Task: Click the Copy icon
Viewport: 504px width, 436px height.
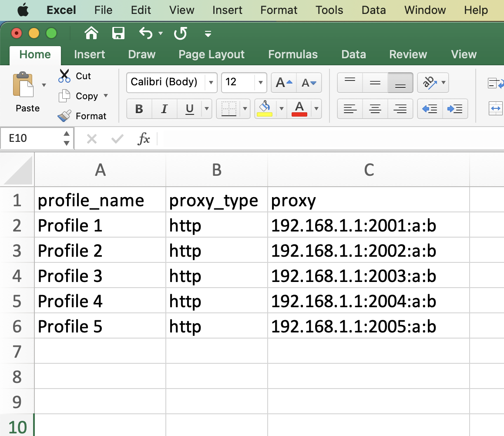Action: tap(64, 96)
